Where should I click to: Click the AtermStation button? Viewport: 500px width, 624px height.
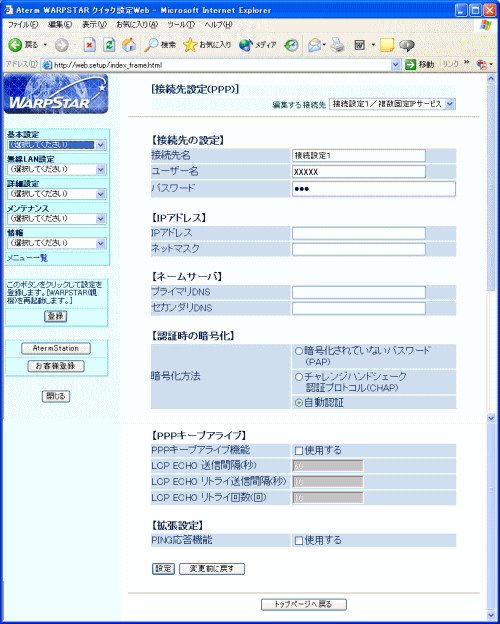click(x=56, y=349)
